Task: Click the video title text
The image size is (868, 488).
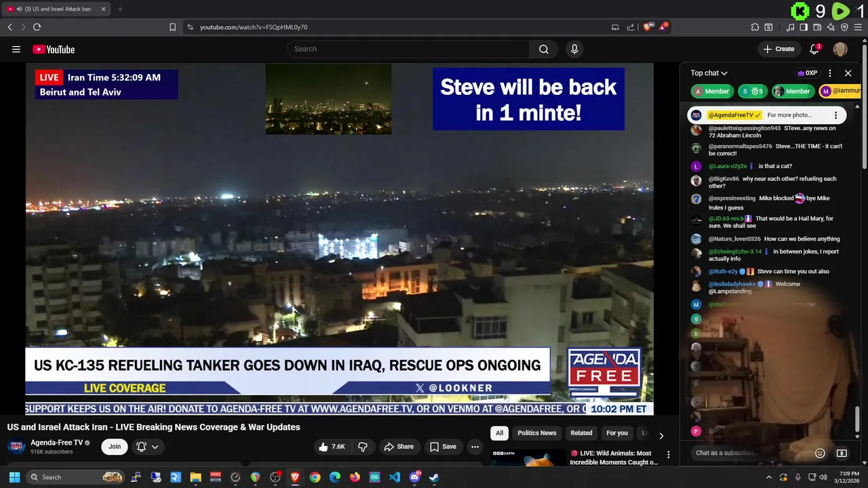Action: pos(154,427)
